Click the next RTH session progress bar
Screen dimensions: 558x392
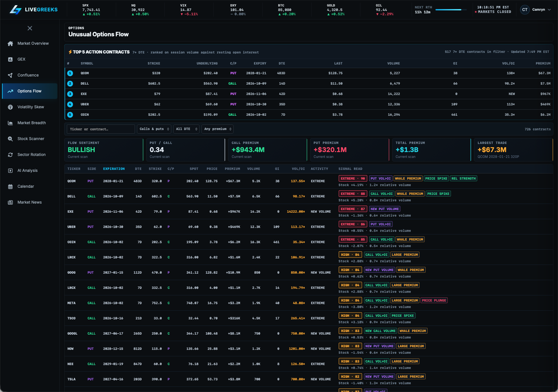451,10
